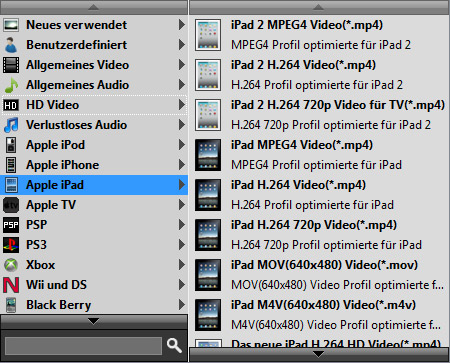Expand the Apple iPhone submenu arrow

point(182,165)
